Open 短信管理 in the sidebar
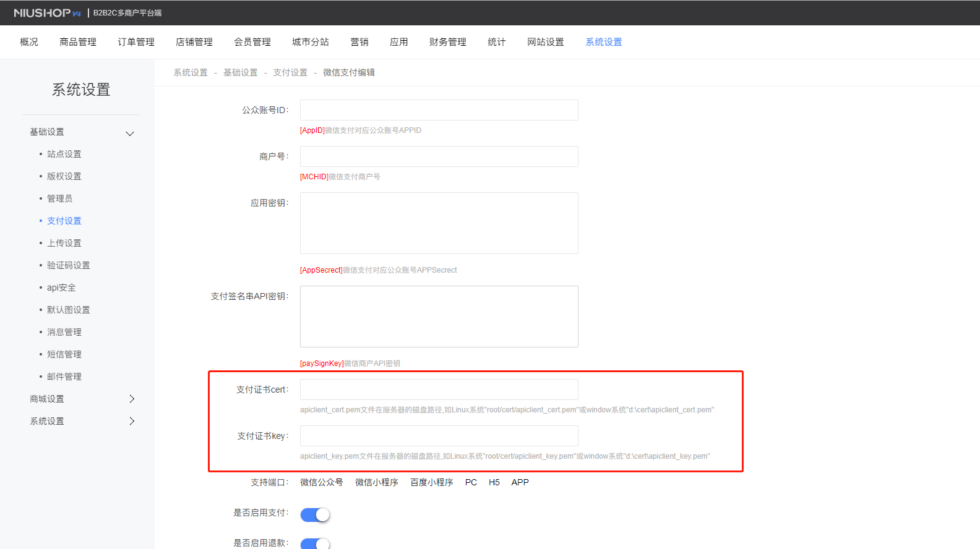Screen dimensions: 980x549 tap(64, 354)
